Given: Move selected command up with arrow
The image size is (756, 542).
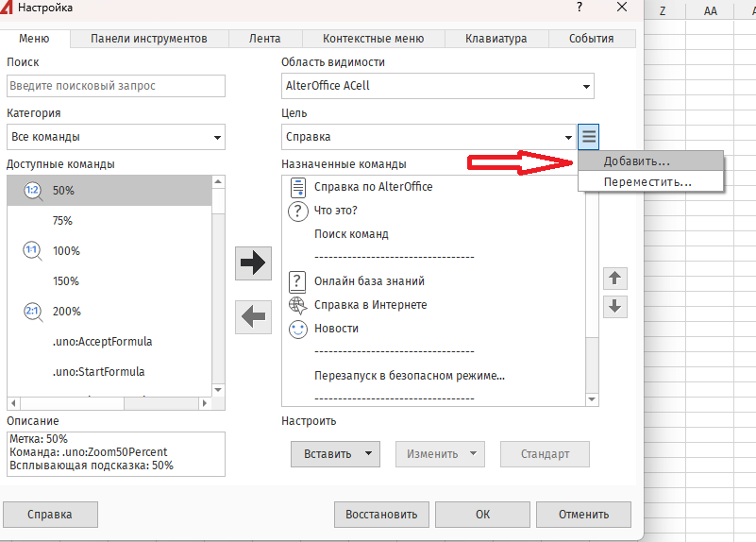Looking at the screenshot, I should tap(614, 278).
